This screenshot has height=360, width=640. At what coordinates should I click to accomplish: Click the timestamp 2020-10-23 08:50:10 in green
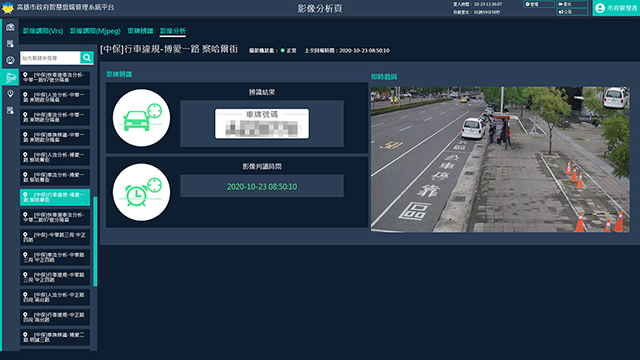coord(262,187)
